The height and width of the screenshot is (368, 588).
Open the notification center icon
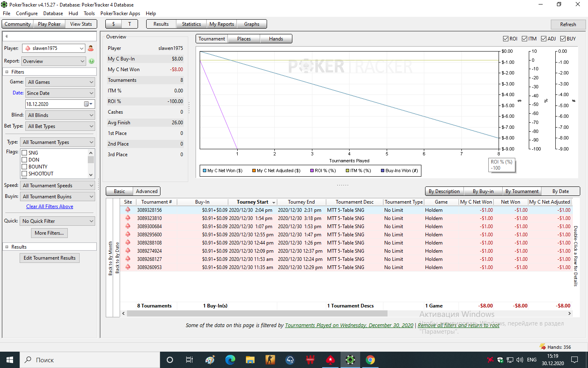pos(575,360)
